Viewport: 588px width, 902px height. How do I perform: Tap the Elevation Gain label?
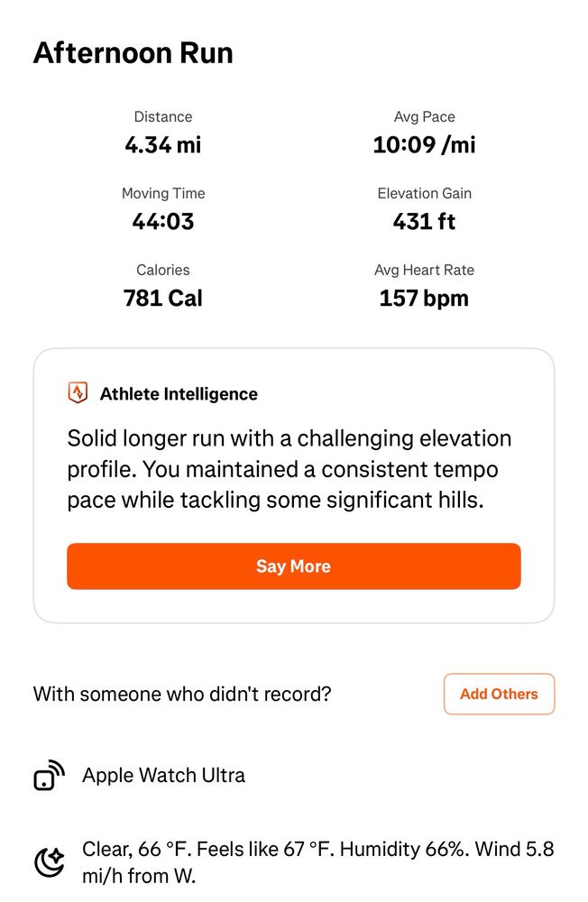424,193
